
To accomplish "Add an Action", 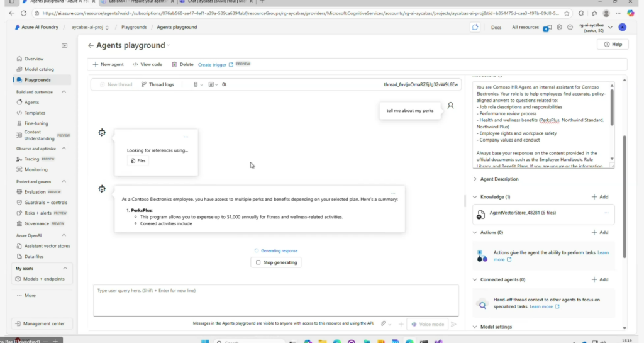I will tap(600, 232).
